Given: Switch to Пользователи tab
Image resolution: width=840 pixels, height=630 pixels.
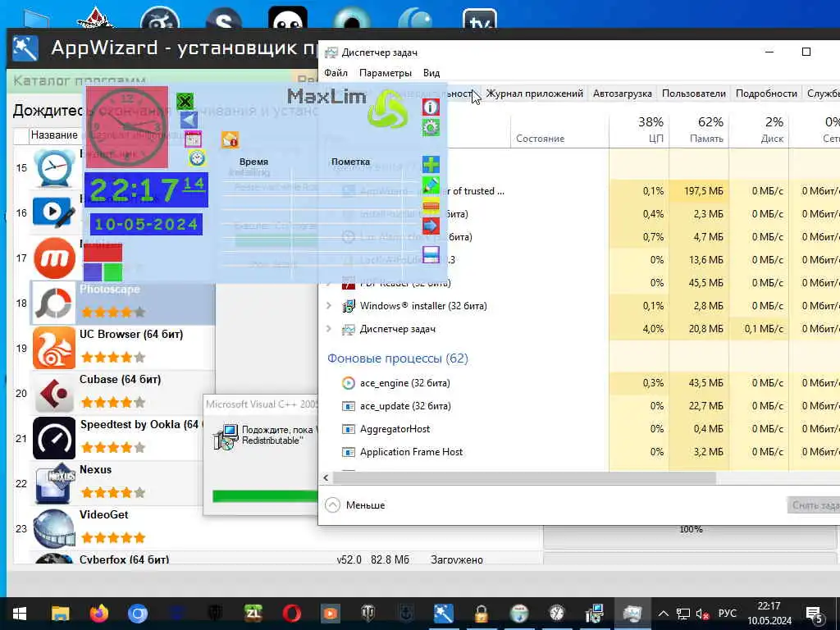Looking at the screenshot, I should pos(694,94).
